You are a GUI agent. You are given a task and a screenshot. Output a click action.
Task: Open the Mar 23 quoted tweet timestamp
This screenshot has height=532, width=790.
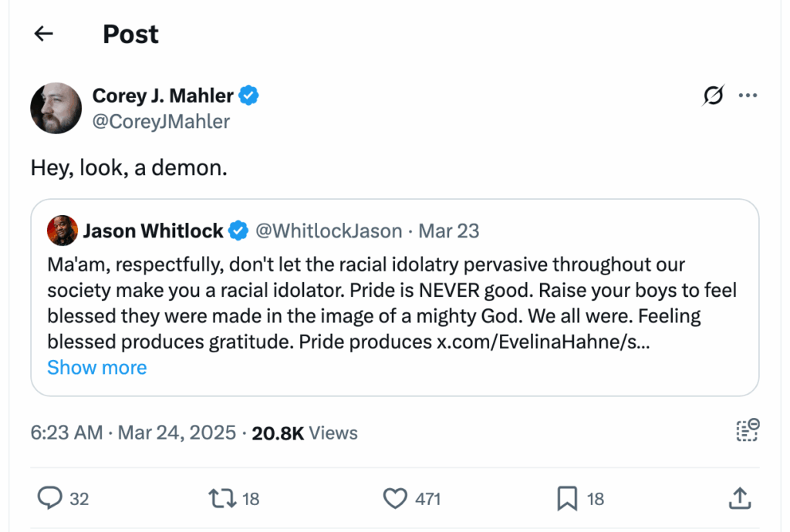448,231
